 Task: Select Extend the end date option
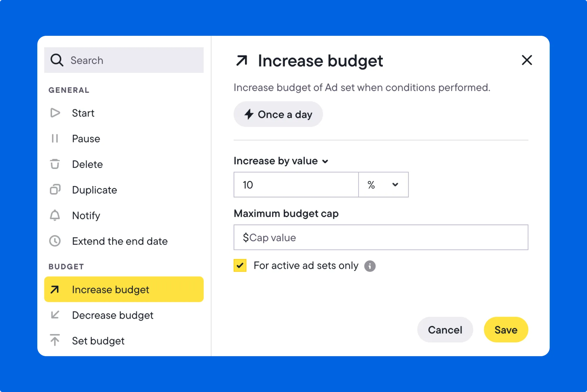tap(120, 241)
